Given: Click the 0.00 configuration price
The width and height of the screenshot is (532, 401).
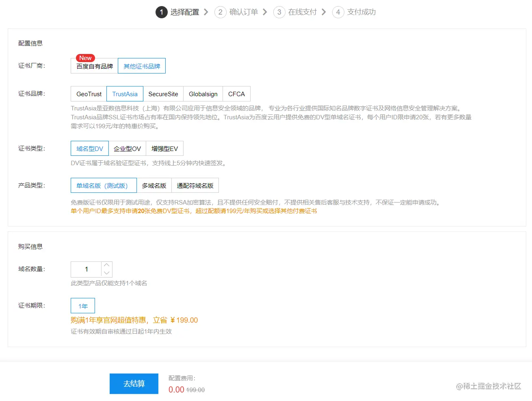Looking at the screenshot, I should 176,390.
